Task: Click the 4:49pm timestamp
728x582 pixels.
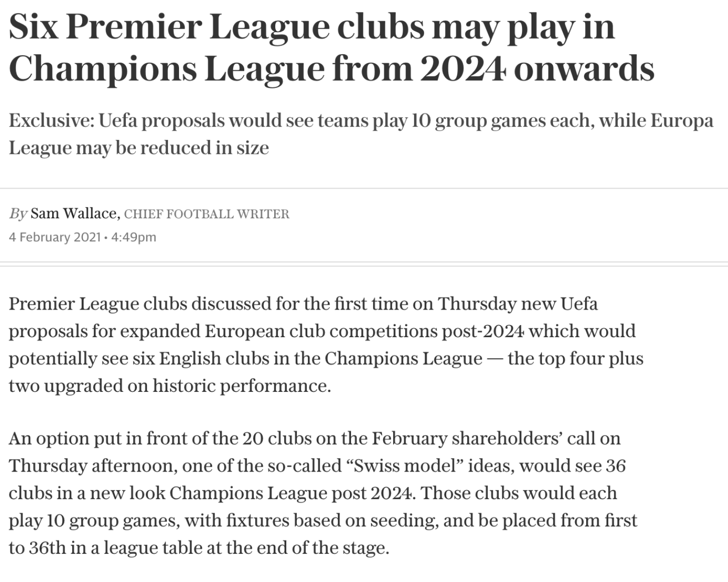Action: click(134, 237)
